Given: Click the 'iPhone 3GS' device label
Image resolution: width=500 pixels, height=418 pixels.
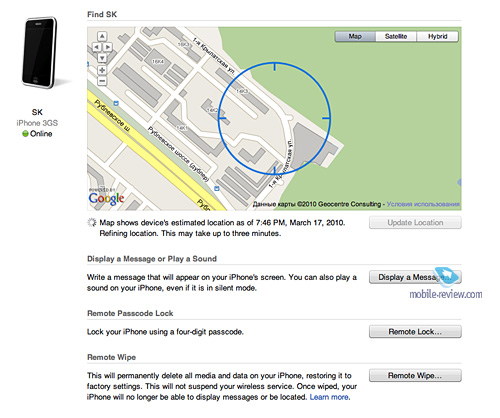Looking at the screenshot, I should click(x=37, y=123).
